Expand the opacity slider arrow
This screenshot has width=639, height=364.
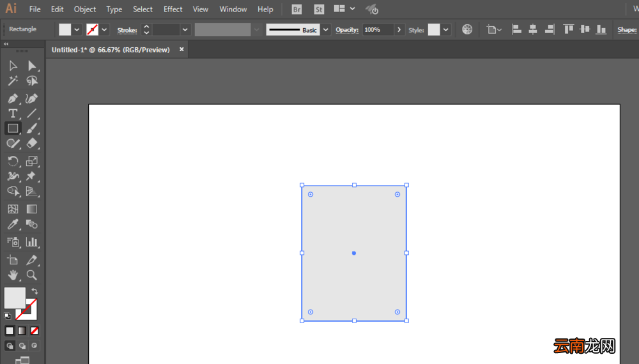point(399,30)
